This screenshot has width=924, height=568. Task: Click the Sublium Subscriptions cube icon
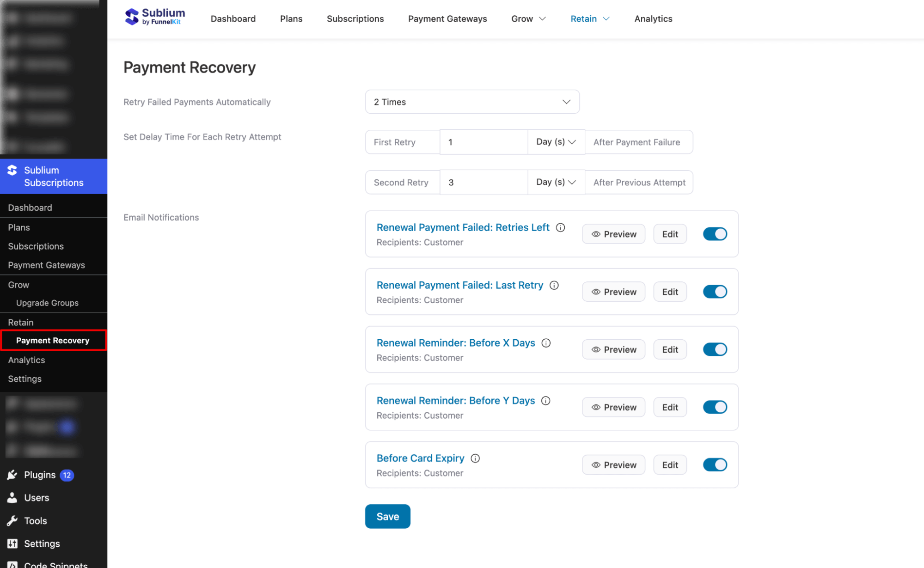(x=12, y=170)
